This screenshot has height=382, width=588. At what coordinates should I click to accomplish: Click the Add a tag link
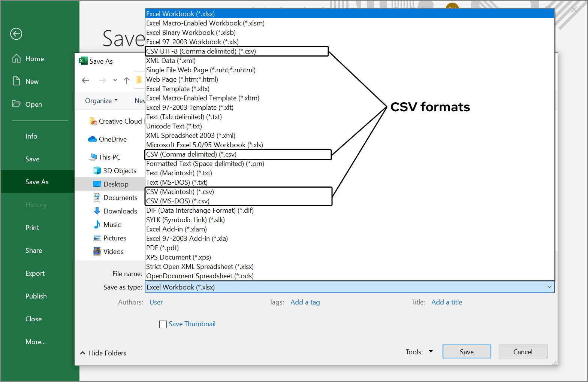pos(305,302)
